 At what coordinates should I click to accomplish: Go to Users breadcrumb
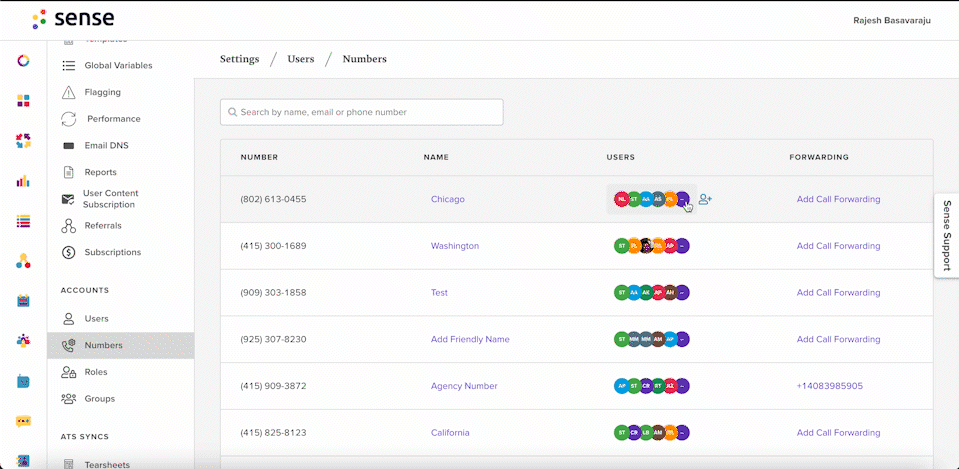[x=301, y=59]
